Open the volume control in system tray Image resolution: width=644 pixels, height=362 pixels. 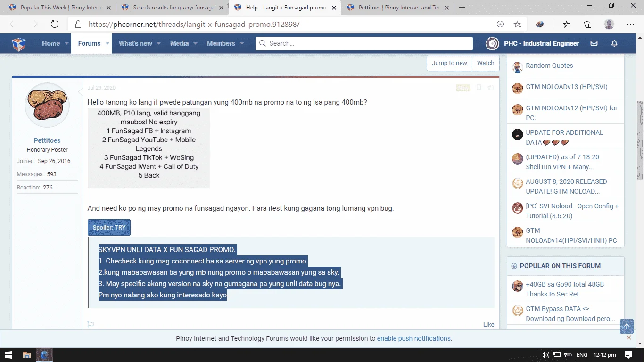(545, 355)
